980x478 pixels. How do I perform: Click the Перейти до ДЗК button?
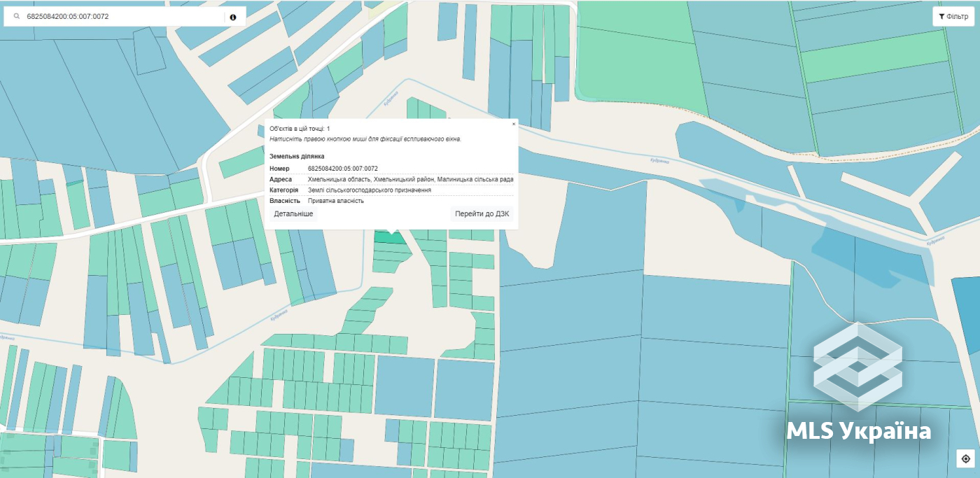(482, 213)
